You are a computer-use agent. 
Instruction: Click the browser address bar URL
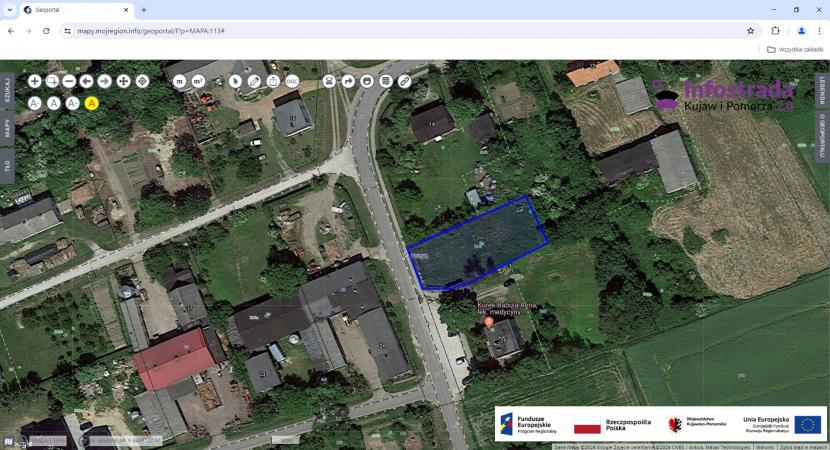pos(151,31)
